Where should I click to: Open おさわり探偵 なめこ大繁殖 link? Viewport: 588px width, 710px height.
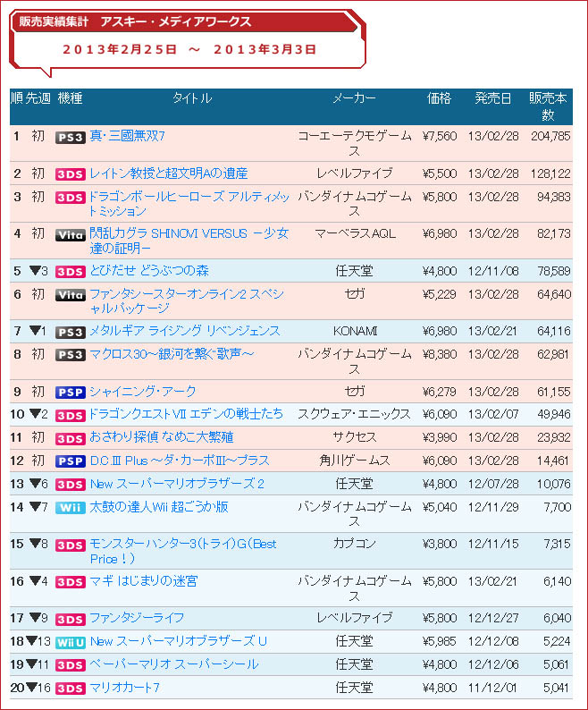click(x=162, y=437)
